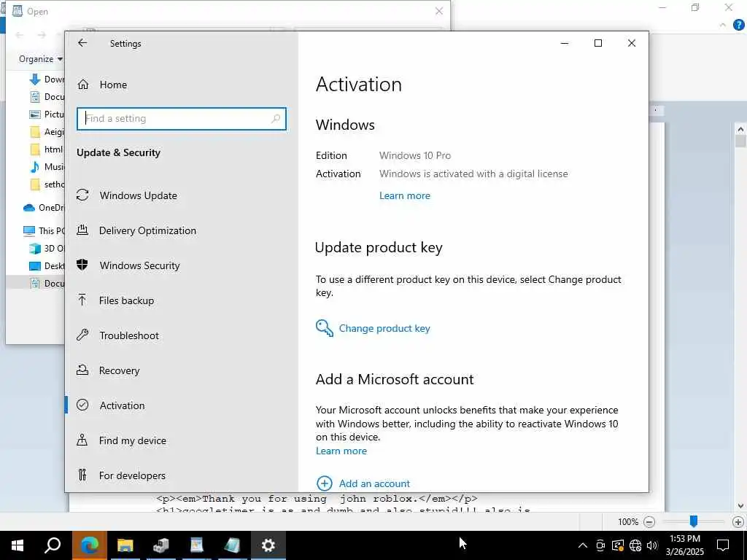Open the volume control in system tray
Screen dimensions: 747x560
[652, 545]
